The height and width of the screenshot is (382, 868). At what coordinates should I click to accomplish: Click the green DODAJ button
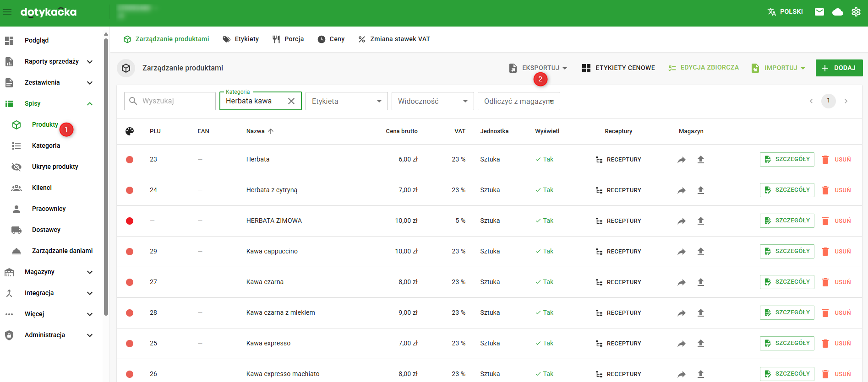click(x=839, y=68)
